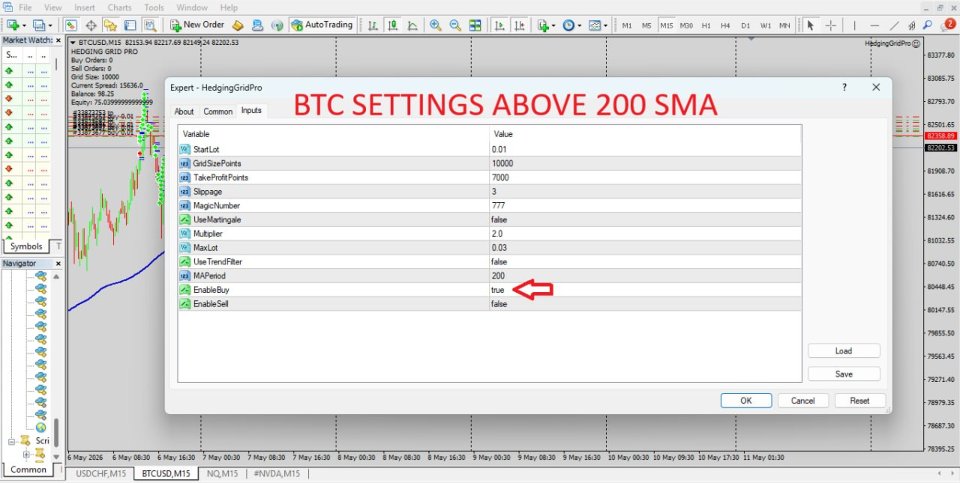
Task: Open the Templates toolbar icon
Action: (594, 25)
